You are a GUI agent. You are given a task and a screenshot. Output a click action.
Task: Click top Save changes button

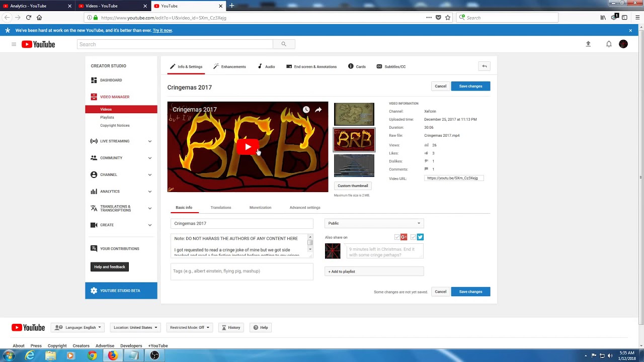tap(470, 86)
